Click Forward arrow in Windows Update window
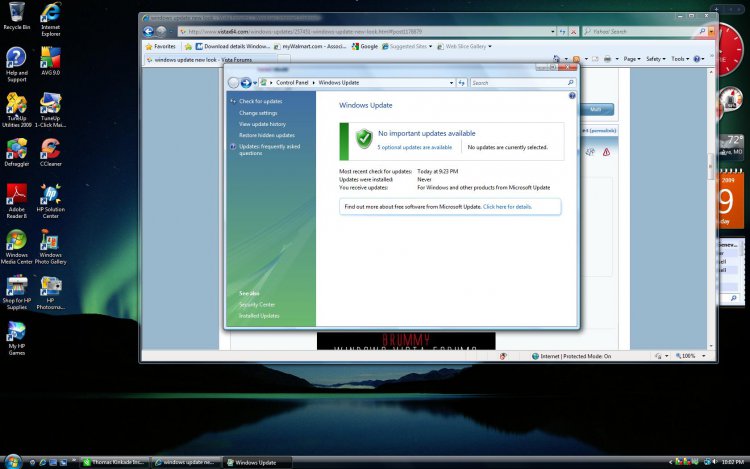The width and height of the screenshot is (750, 469). [246, 83]
